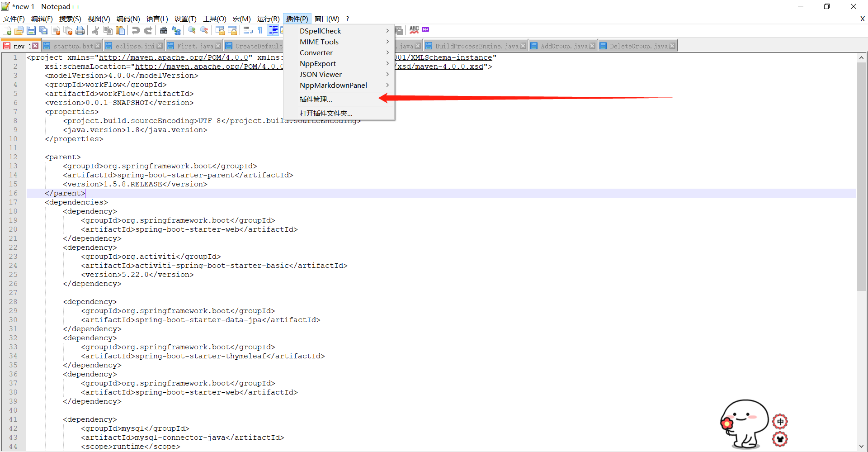Open the 设置(T) menu

click(x=185, y=19)
